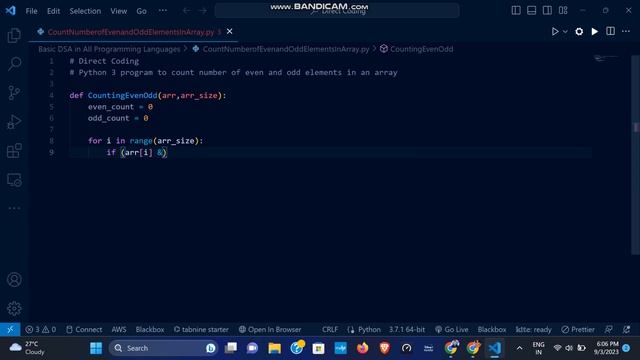Click the Windows taskbar Search box

(x=163, y=348)
